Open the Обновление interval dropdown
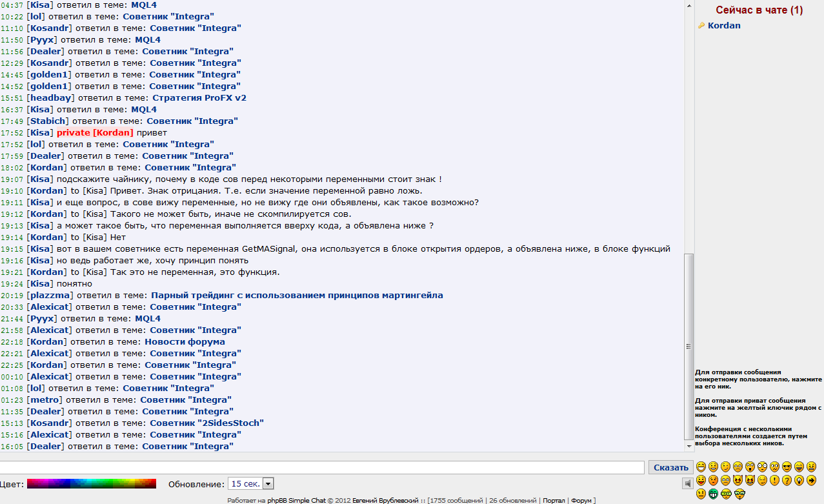 [268, 483]
